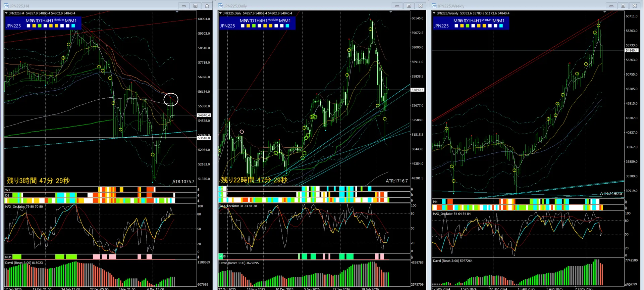Image resolution: width=644 pixels, height=290 pixels.
Task: Open the dropdown triangle beside JPN225,Weekly chart header
Action: click(x=434, y=13)
